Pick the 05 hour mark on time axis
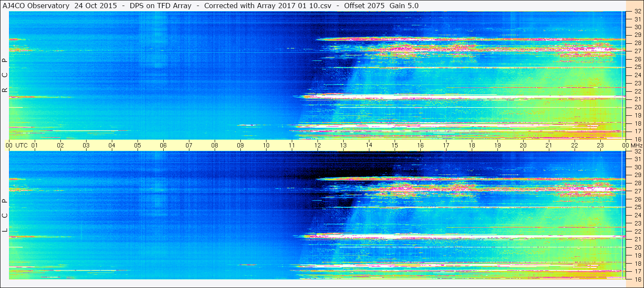This screenshot has height=288, width=644. [138, 145]
